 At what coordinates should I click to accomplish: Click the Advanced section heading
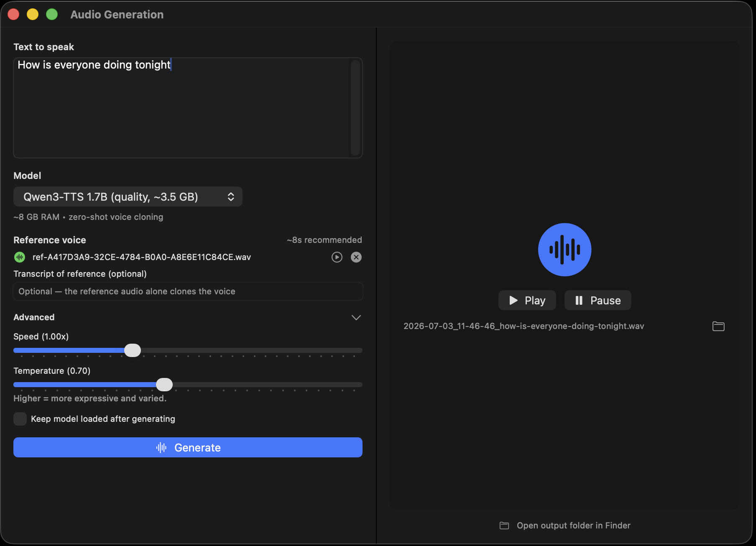[x=34, y=317]
